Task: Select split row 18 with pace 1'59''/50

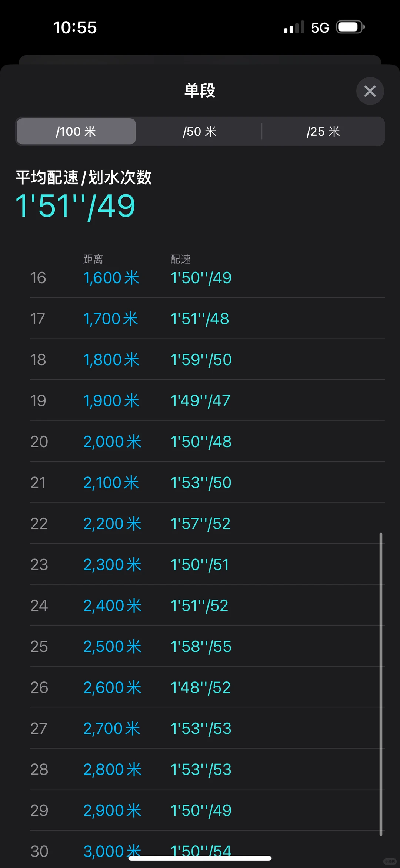Action: (207, 359)
